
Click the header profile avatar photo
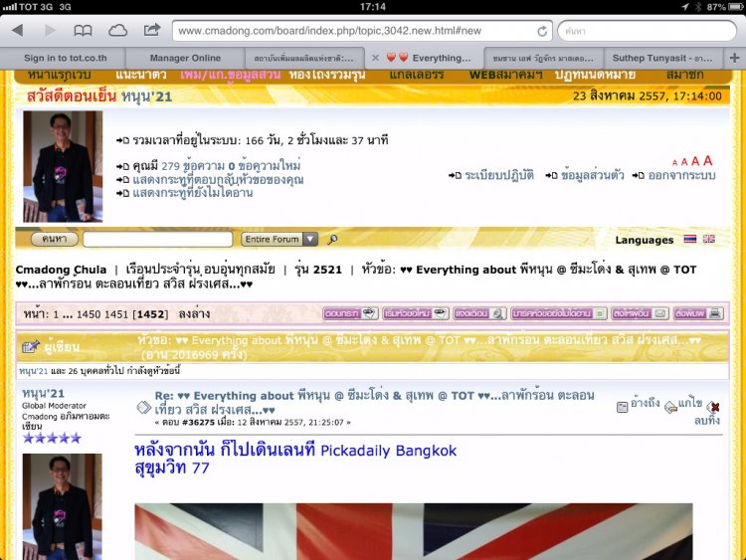click(63, 166)
